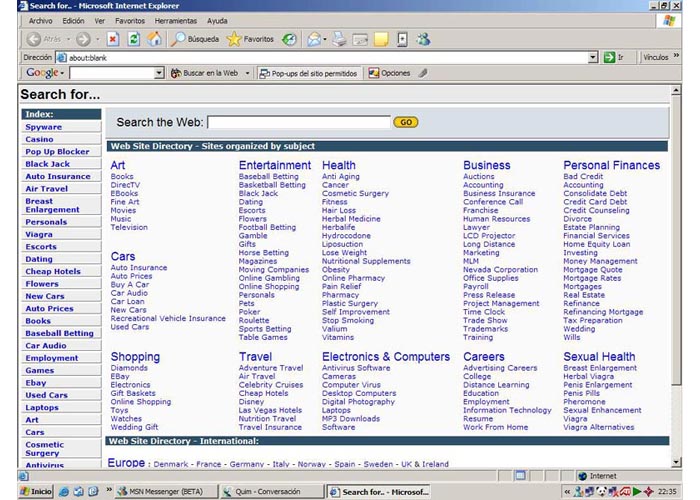Click the Cheap Hotels index link
The width and height of the screenshot is (700, 500).
[53, 271]
